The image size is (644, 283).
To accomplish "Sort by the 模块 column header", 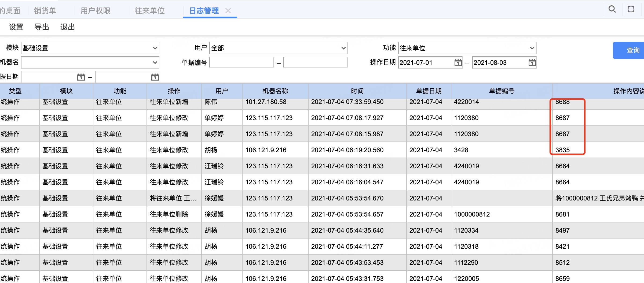I will 66,91.
